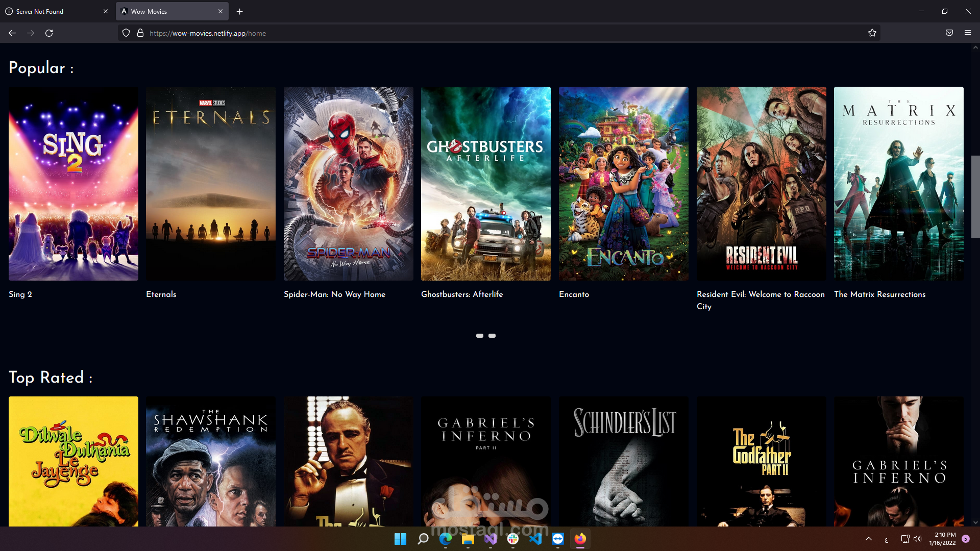Bookmark this page with star icon

pyautogui.click(x=872, y=33)
